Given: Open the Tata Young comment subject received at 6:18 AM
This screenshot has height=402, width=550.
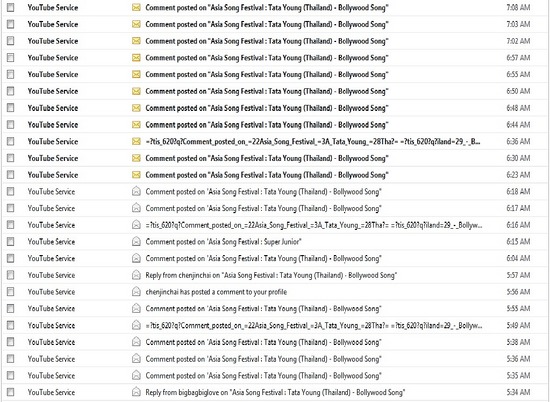Looking at the screenshot, I should pyautogui.click(x=263, y=192).
